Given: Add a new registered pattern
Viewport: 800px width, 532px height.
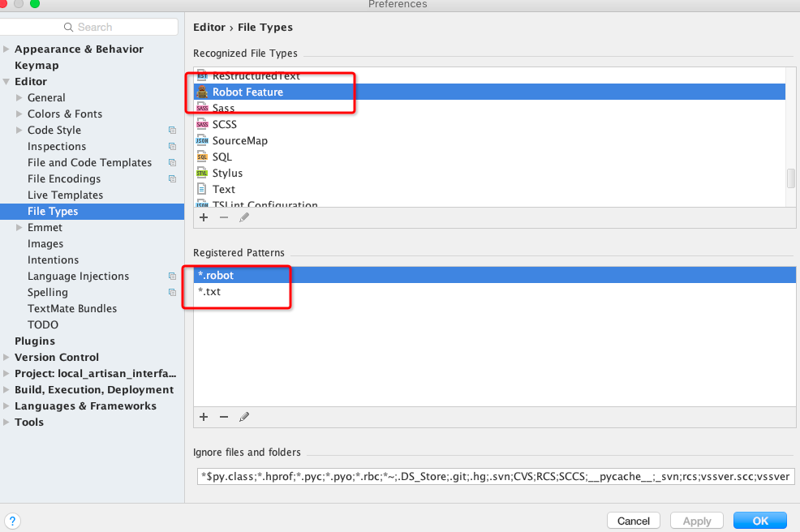Looking at the screenshot, I should tap(204, 417).
